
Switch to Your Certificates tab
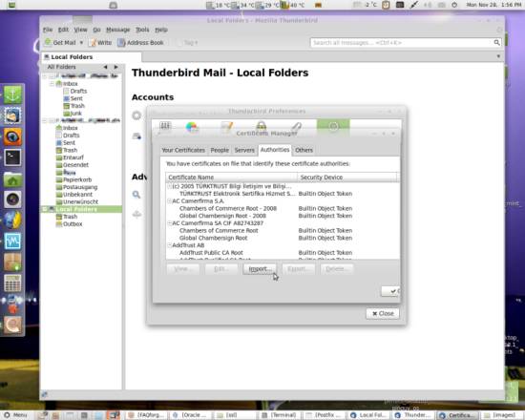click(183, 150)
